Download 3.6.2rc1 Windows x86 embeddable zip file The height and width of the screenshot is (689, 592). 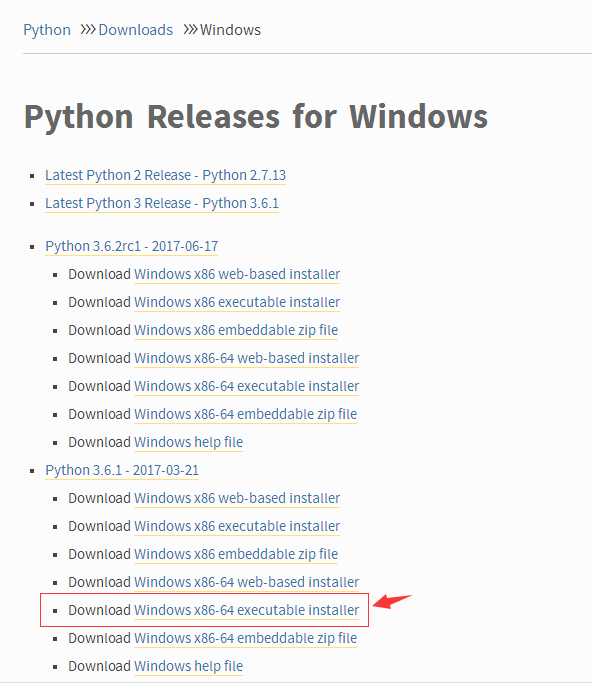pos(236,330)
